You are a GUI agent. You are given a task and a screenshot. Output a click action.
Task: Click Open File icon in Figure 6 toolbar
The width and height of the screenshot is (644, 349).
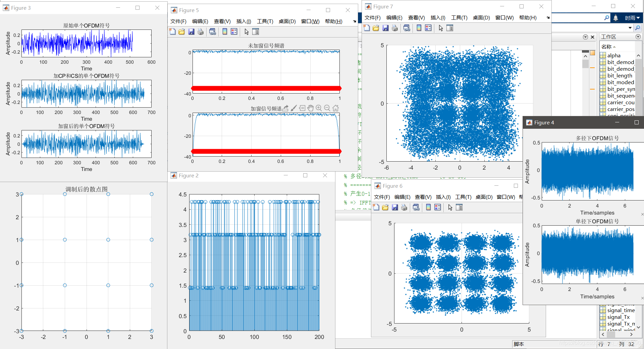click(385, 207)
